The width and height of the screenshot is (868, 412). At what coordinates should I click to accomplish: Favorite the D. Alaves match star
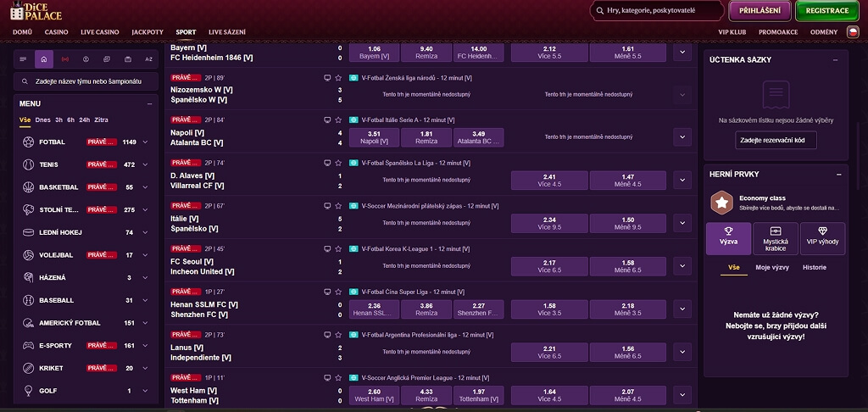point(337,163)
